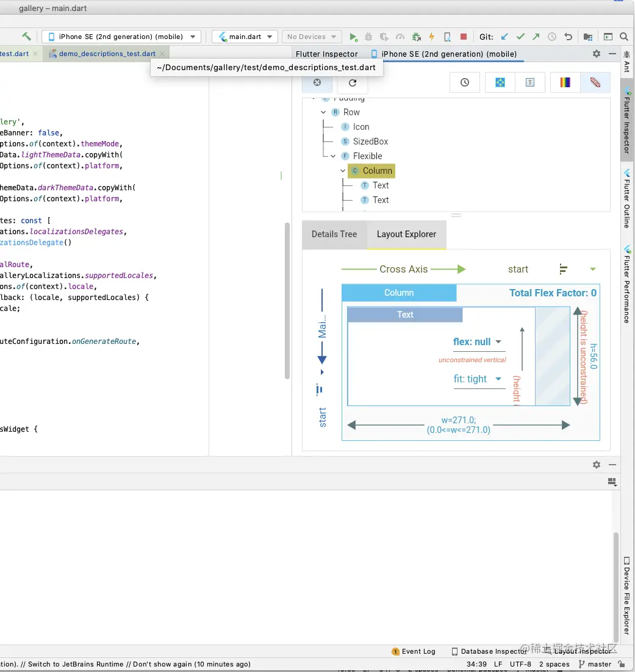Screen dimensions: 635x672
Task: Toggle Show Paint Baselines icon
Action: click(x=530, y=82)
